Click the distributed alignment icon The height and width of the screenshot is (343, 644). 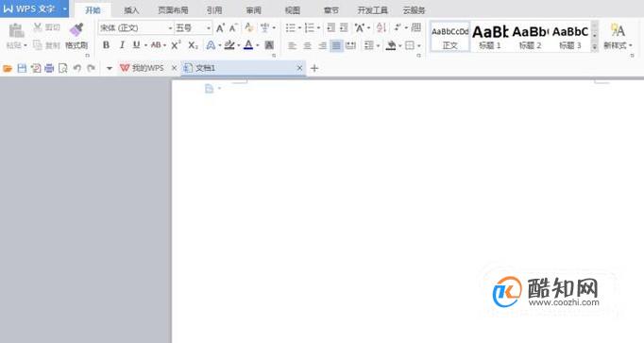click(350, 45)
